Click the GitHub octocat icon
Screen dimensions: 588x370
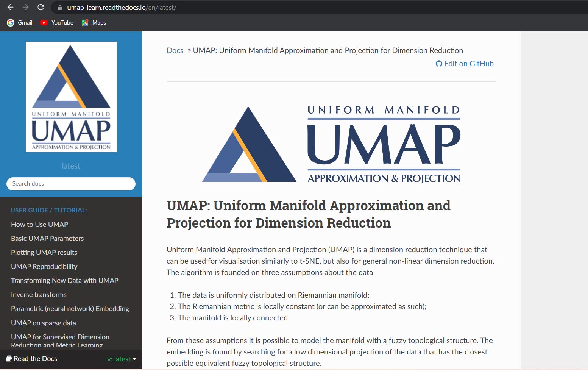coord(439,64)
